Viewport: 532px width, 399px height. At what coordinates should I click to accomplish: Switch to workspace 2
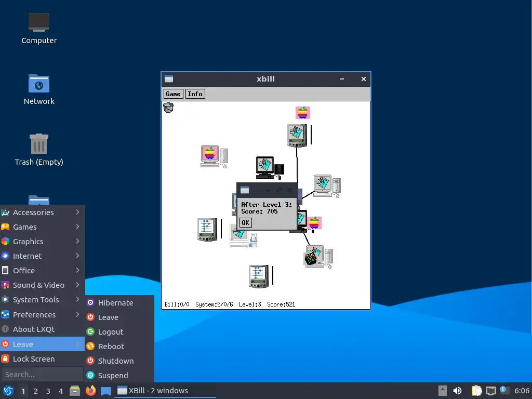click(36, 391)
